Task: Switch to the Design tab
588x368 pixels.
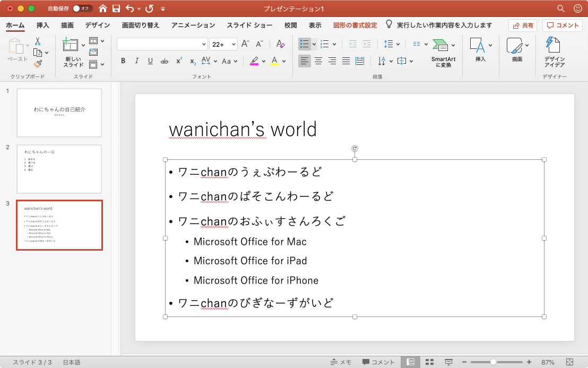Action: (97, 25)
